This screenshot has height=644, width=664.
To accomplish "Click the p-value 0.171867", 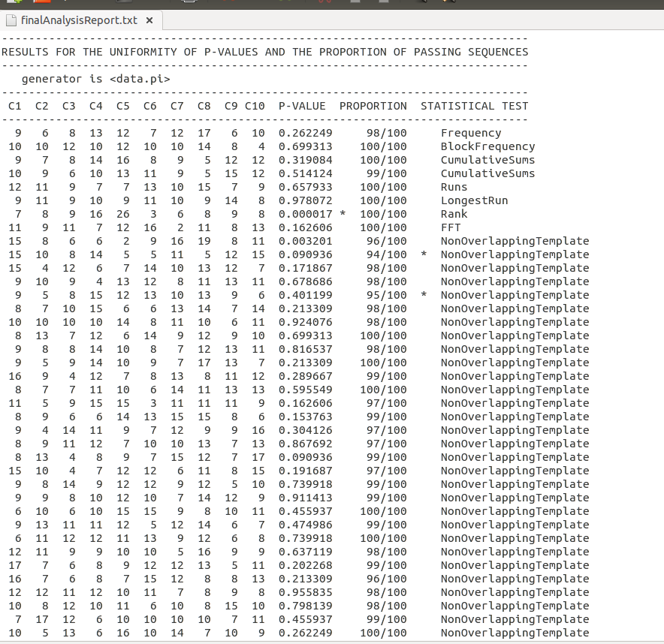I will pyautogui.click(x=305, y=268).
